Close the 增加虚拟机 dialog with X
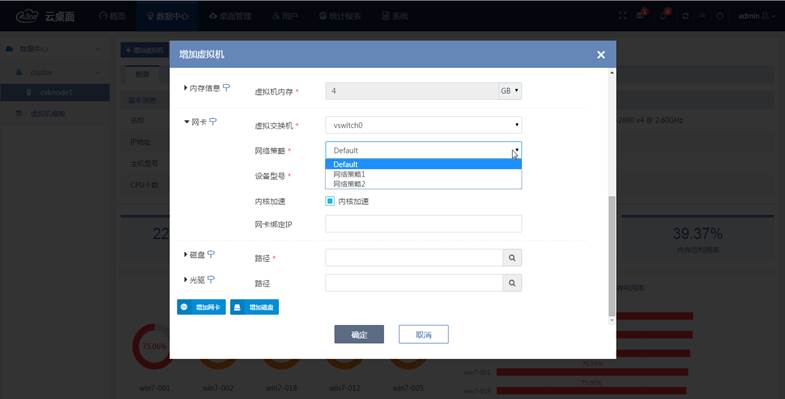 pyautogui.click(x=601, y=55)
